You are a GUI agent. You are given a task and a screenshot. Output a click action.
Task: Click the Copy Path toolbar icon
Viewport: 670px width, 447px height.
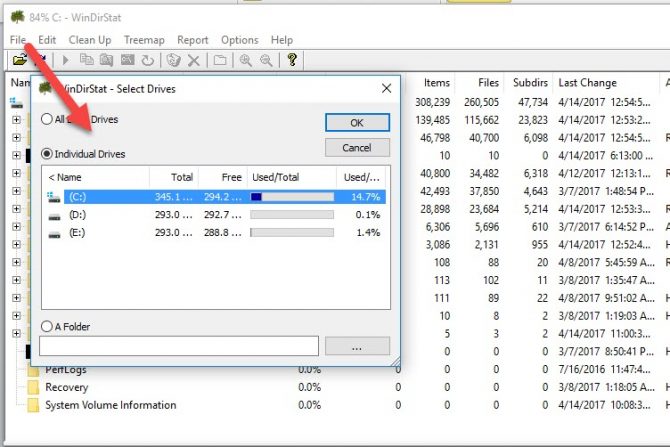point(87,60)
